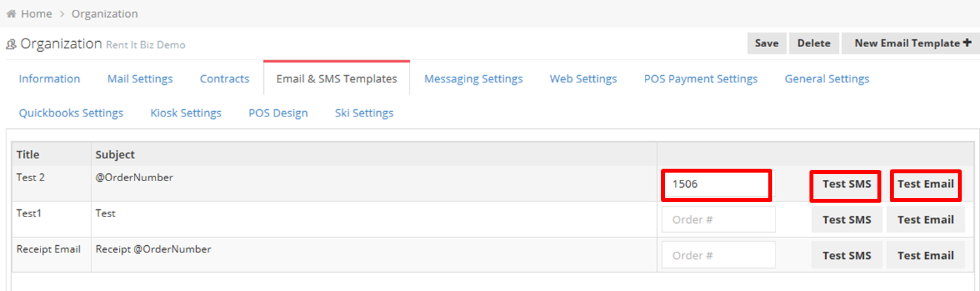
Task: Switch to POS Payment Settings tab
Action: [701, 78]
